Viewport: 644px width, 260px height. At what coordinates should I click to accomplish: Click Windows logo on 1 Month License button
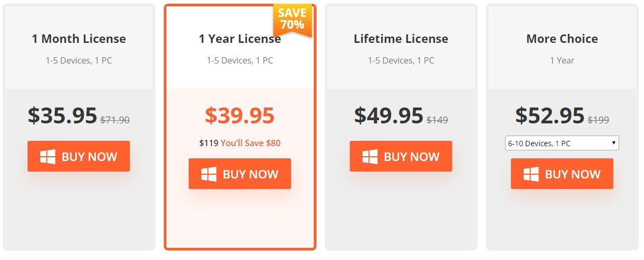(x=48, y=157)
